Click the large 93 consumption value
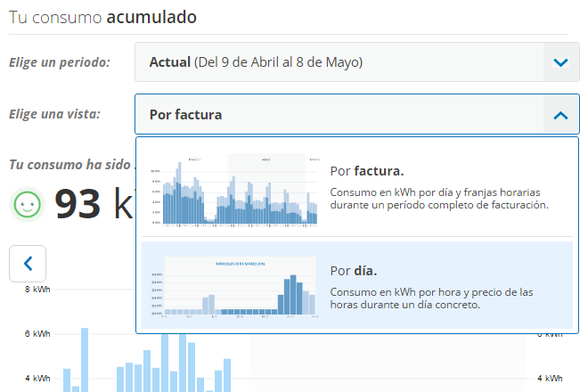 78,204
